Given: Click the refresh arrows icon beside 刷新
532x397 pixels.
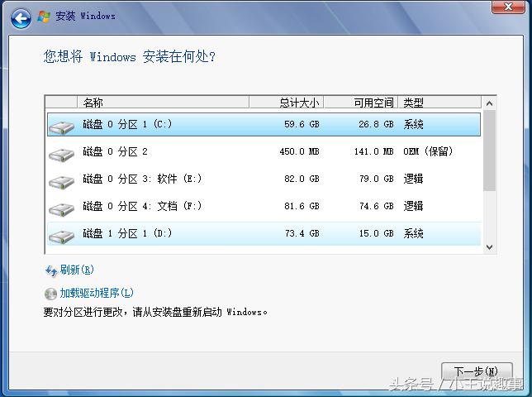Looking at the screenshot, I should point(51,271).
